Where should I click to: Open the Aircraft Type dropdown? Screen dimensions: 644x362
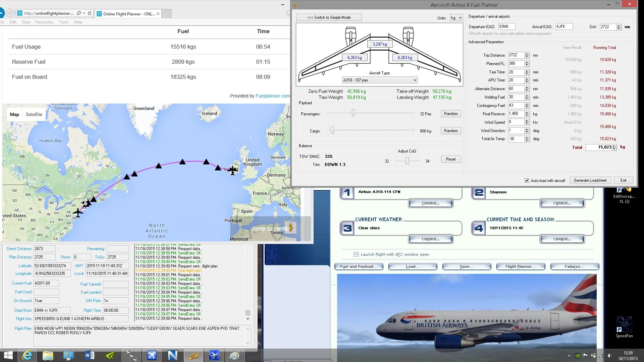[380, 80]
